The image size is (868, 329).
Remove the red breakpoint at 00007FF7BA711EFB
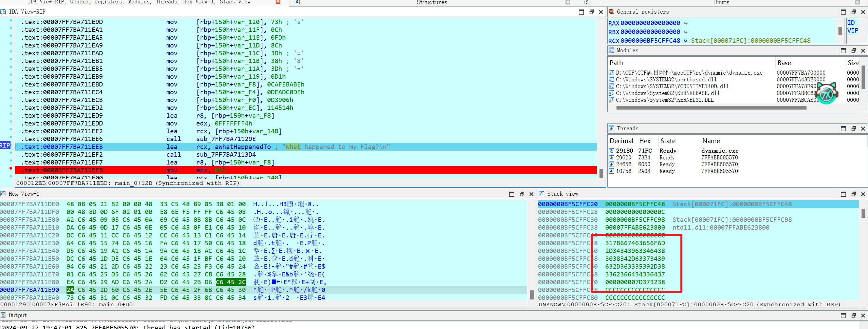click(11, 169)
